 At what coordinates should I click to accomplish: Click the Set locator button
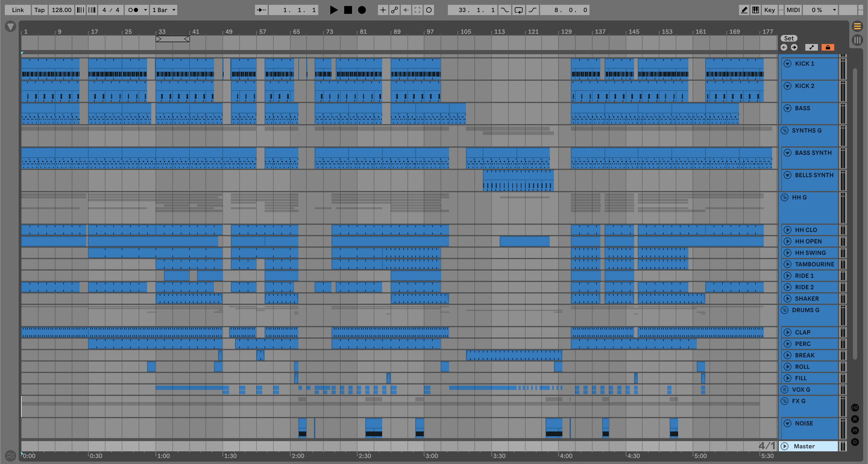[x=789, y=38]
